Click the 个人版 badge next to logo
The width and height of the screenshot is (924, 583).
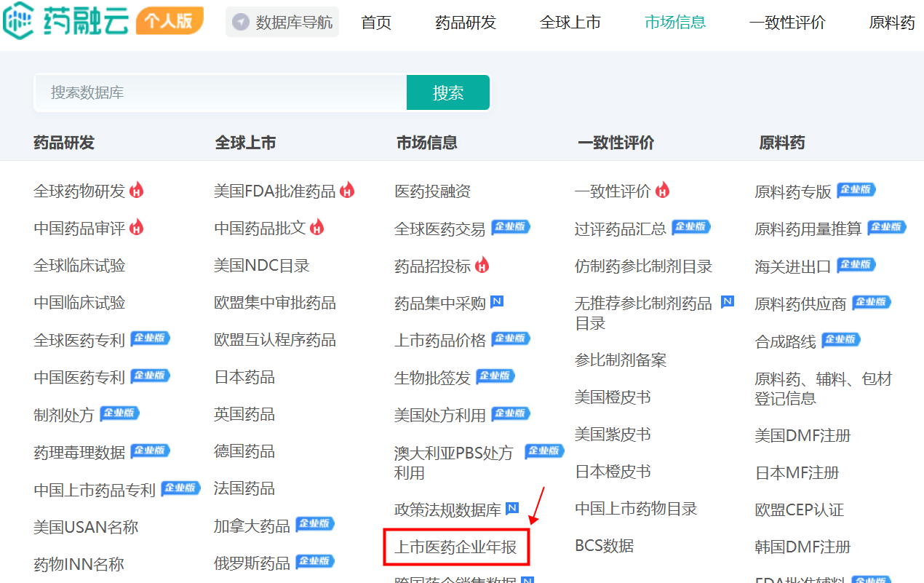169,21
